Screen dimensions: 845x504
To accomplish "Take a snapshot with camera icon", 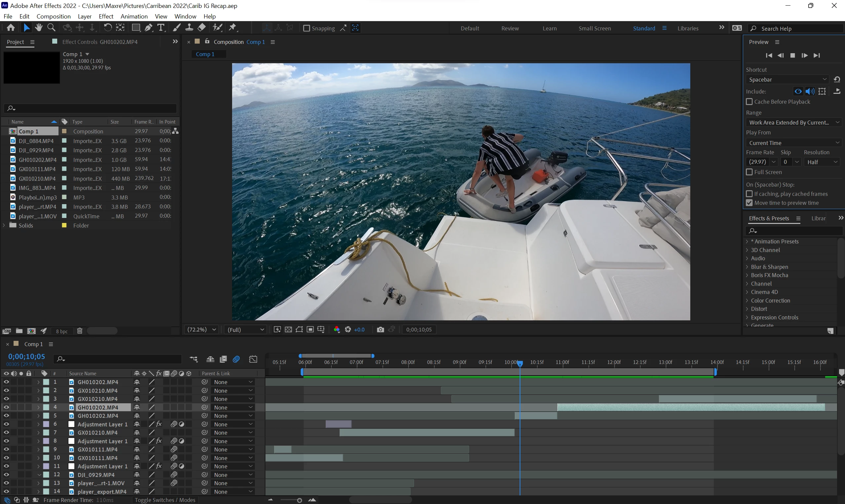I will [x=381, y=329].
